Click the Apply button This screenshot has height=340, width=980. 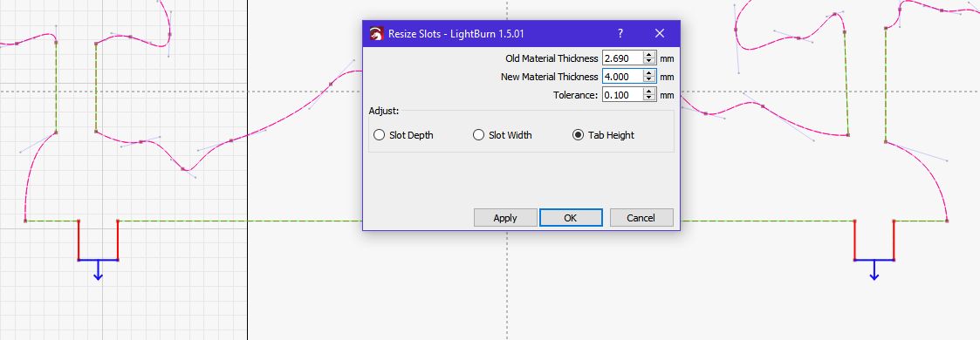[505, 218]
